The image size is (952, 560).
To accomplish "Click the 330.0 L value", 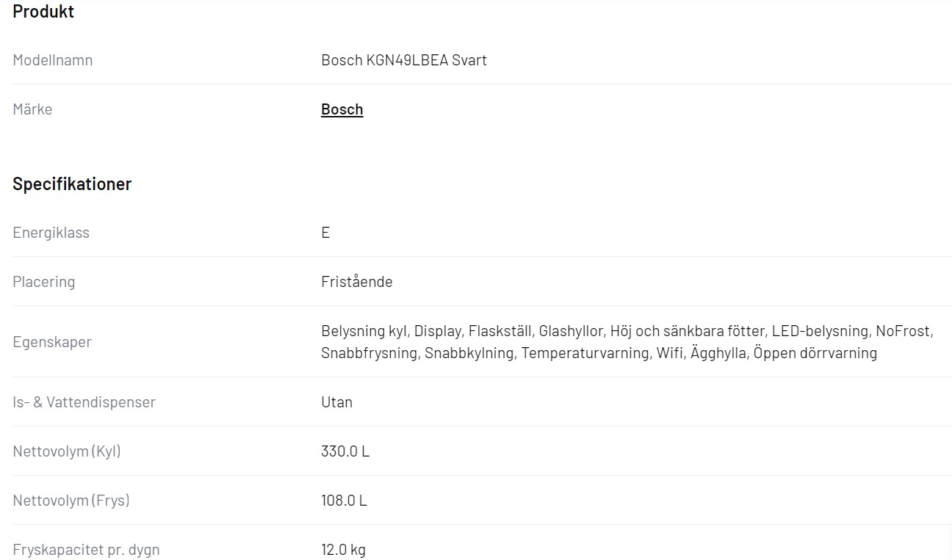I will point(345,451).
